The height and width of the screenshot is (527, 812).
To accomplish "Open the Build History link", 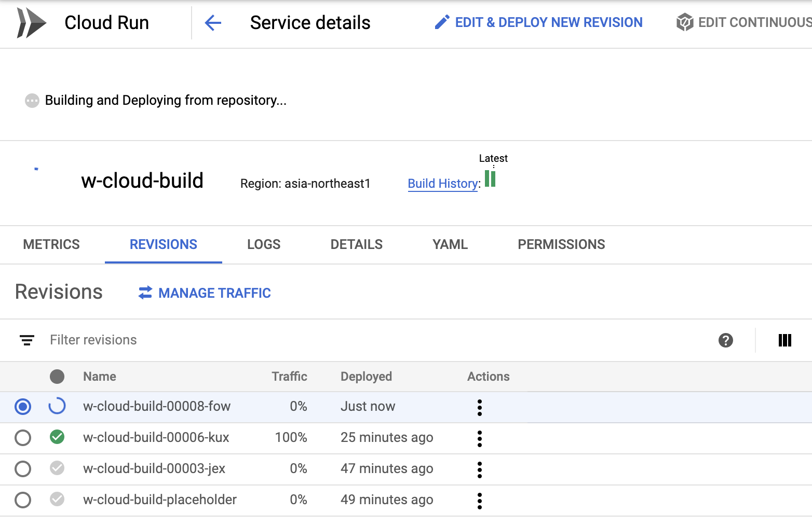I will [443, 184].
